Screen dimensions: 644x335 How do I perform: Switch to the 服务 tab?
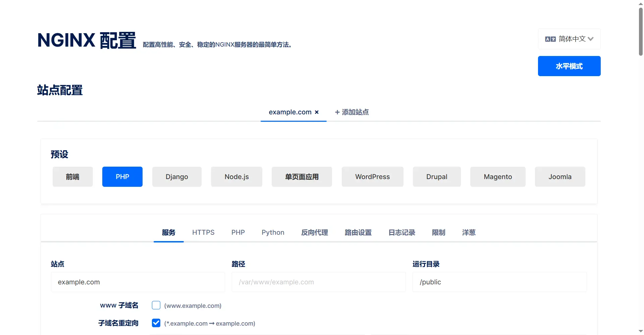(169, 232)
